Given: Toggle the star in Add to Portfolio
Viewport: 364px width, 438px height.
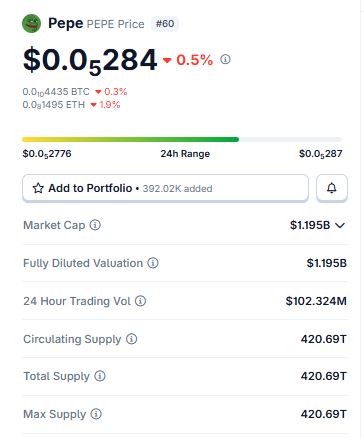Looking at the screenshot, I should (x=38, y=188).
